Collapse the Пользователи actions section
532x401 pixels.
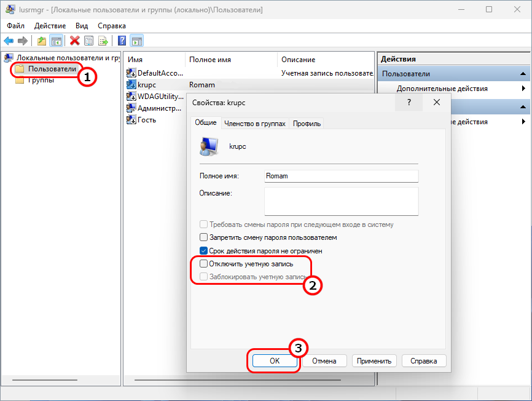[x=523, y=74]
